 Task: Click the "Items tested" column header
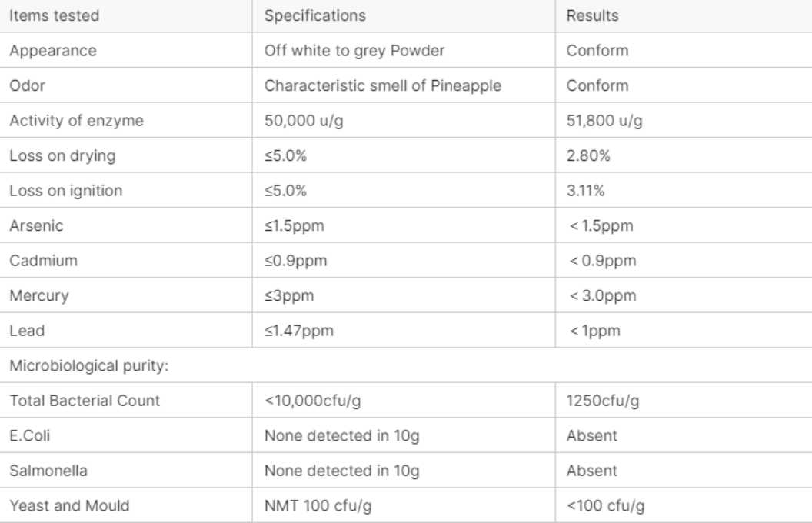[54, 15]
